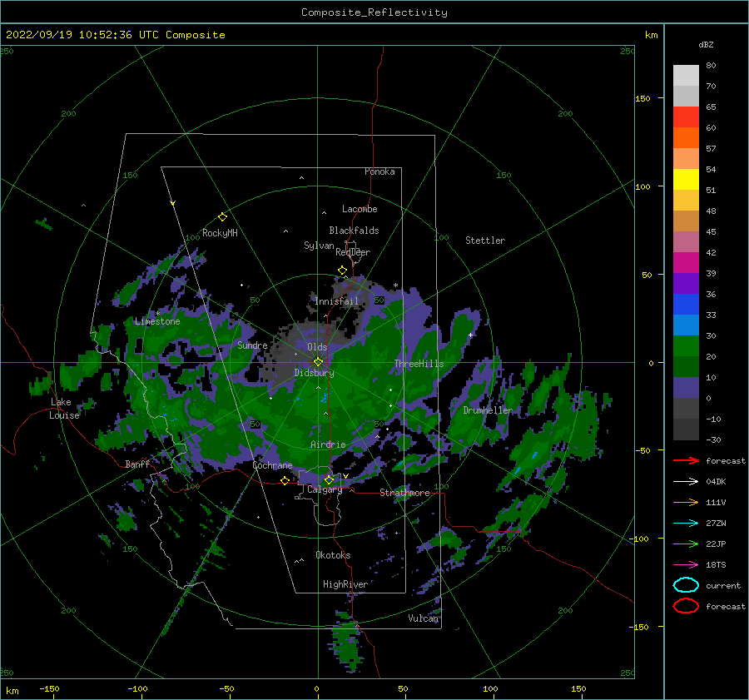Click the Blackfalds town label

pyautogui.click(x=354, y=231)
